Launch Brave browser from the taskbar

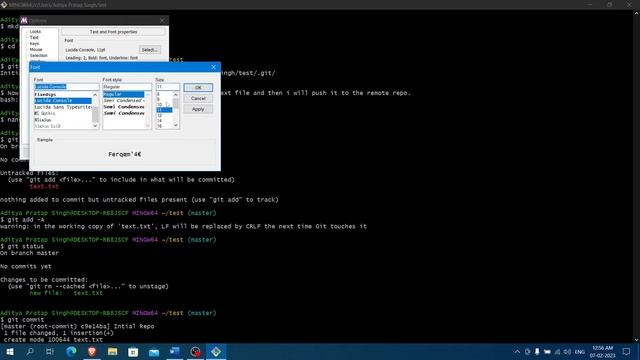pos(92,351)
